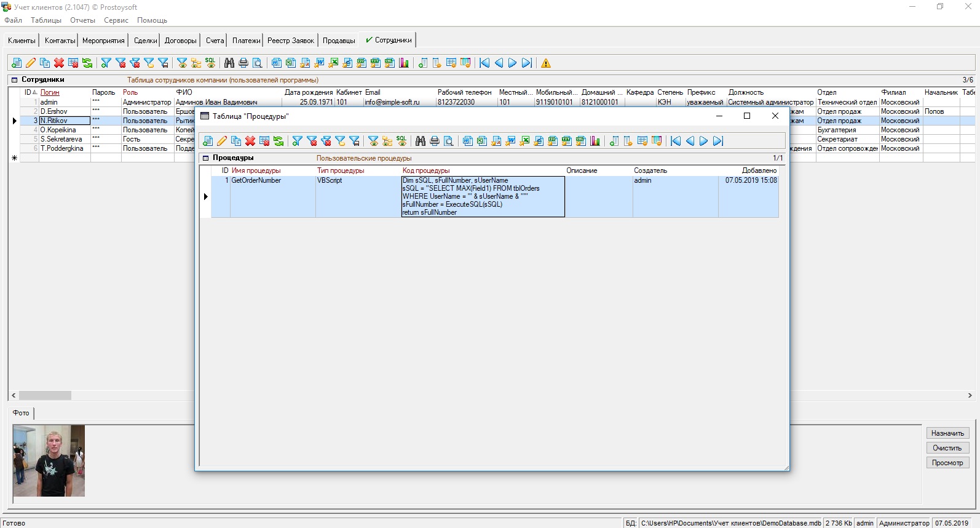Switch to the Клиенты tab
Image resolution: width=980 pixels, height=528 pixels.
point(22,41)
